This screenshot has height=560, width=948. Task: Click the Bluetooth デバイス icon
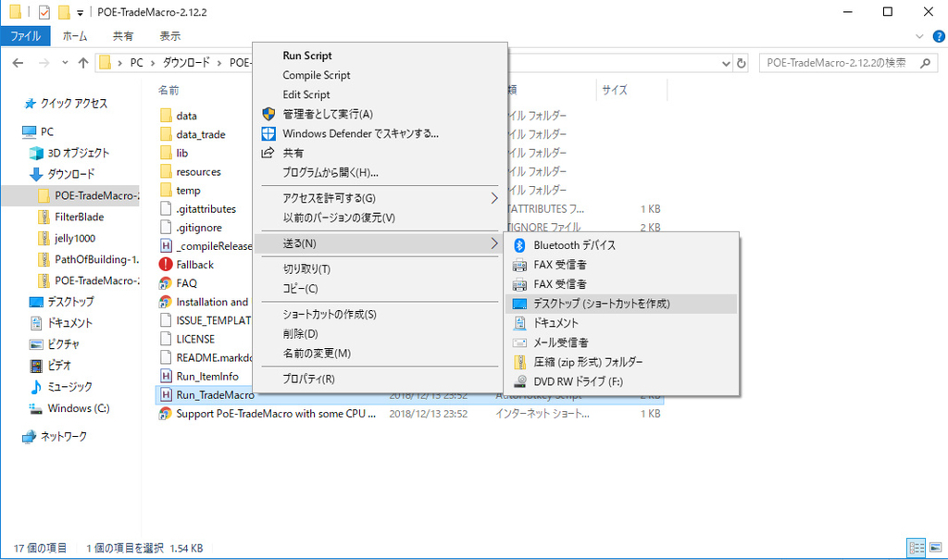tap(519, 245)
